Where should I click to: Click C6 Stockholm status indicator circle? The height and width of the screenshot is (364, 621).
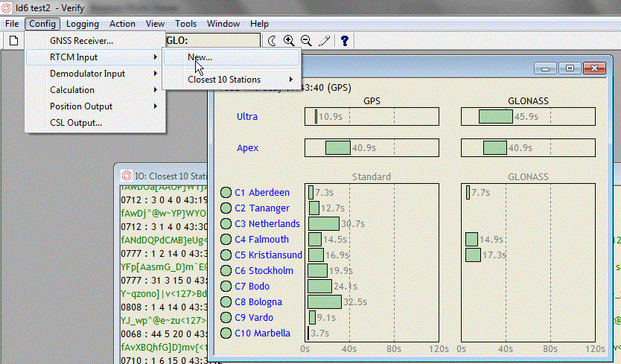[x=226, y=270]
